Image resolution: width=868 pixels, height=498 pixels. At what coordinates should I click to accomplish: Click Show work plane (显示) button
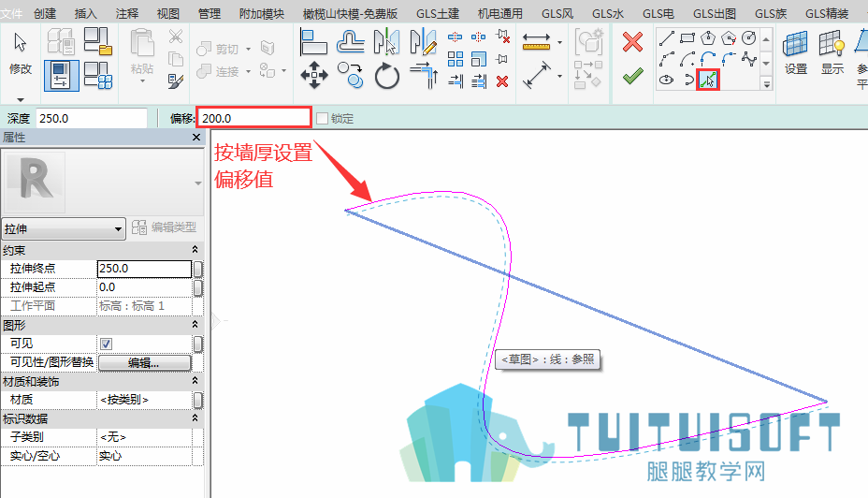[x=832, y=52]
